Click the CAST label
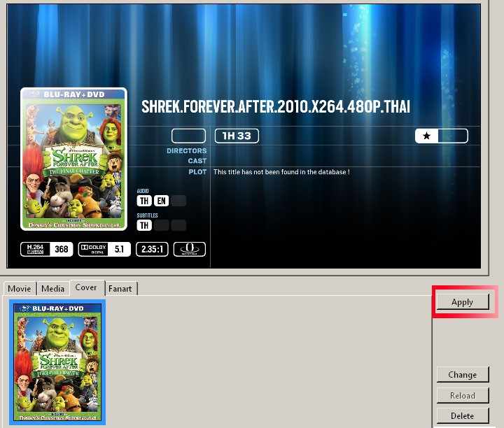The width and height of the screenshot is (504, 428). 197,161
